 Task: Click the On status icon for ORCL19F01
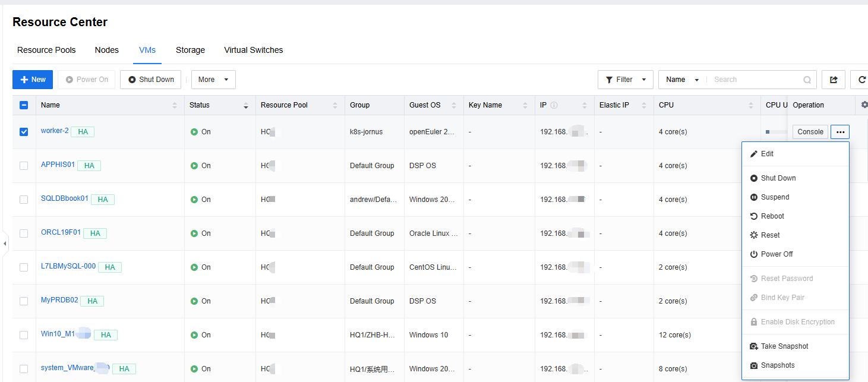[x=194, y=233]
